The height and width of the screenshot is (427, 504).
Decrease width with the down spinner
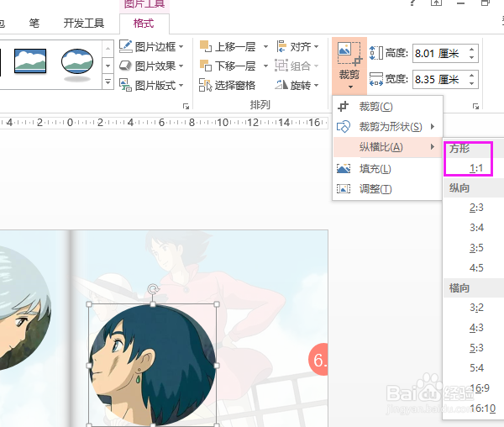[x=471, y=83]
